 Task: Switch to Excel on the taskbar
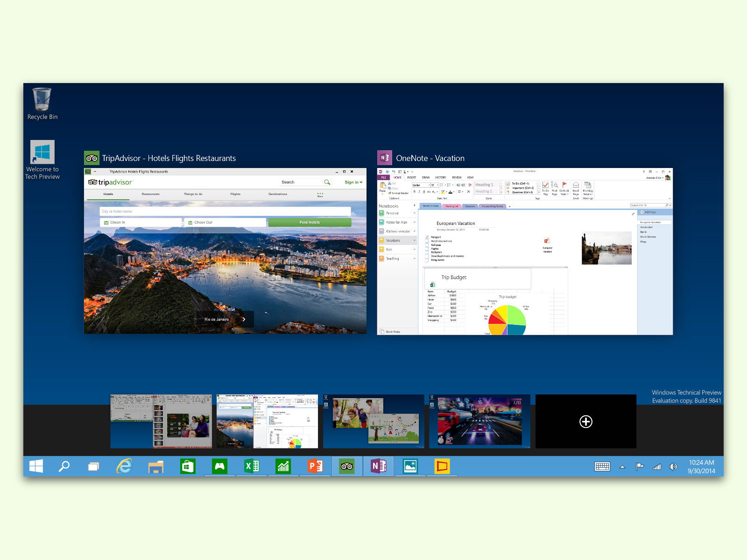pos(252,466)
